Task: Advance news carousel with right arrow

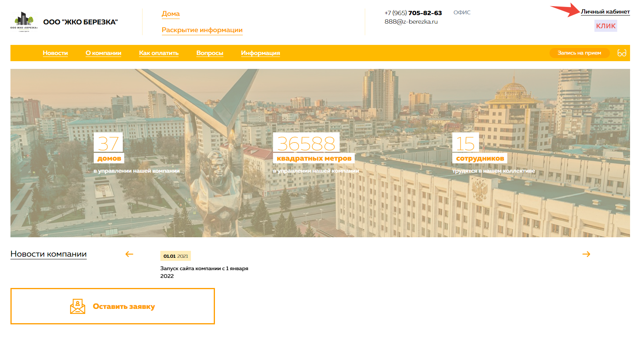Action: click(586, 254)
